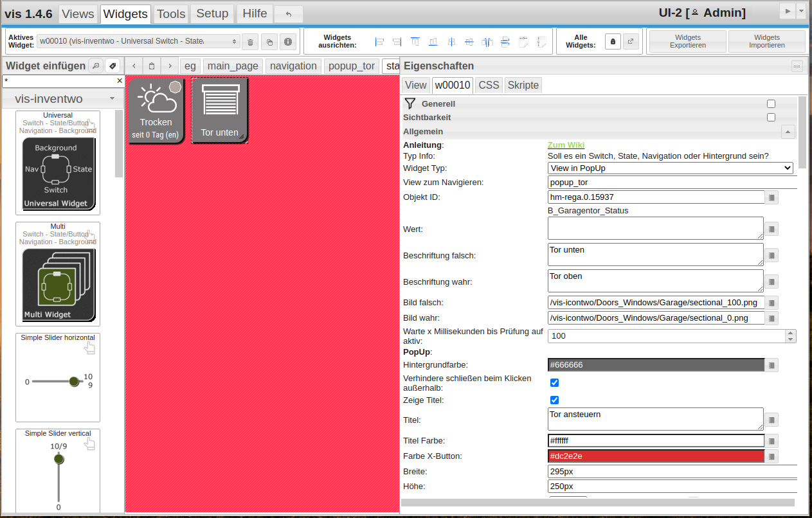Click the copy widget icon
Screen dimensions: 812x518
point(269,42)
